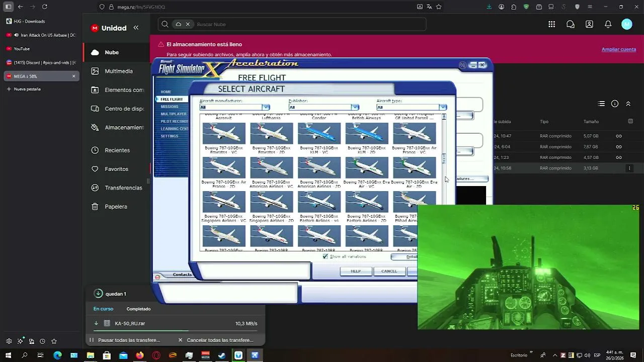Click Ampliar cuenta link
Screen dimensions: 644x362
[619, 49]
